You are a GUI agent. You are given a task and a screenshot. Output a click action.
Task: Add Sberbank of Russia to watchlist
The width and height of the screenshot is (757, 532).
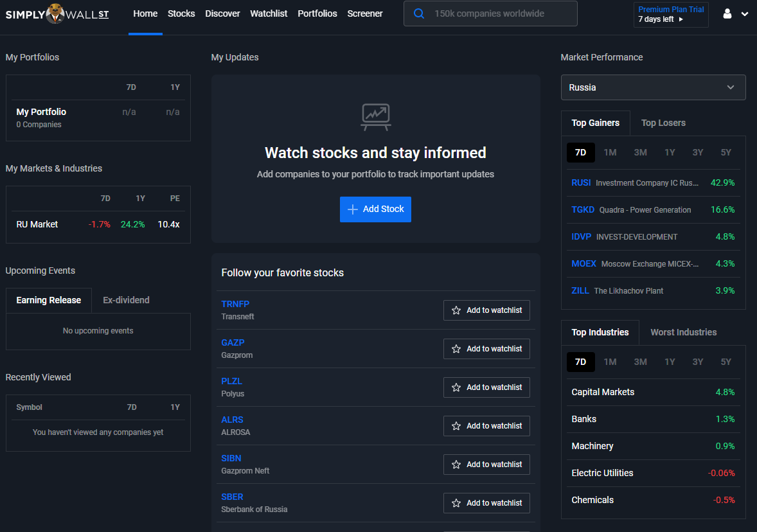pos(486,504)
